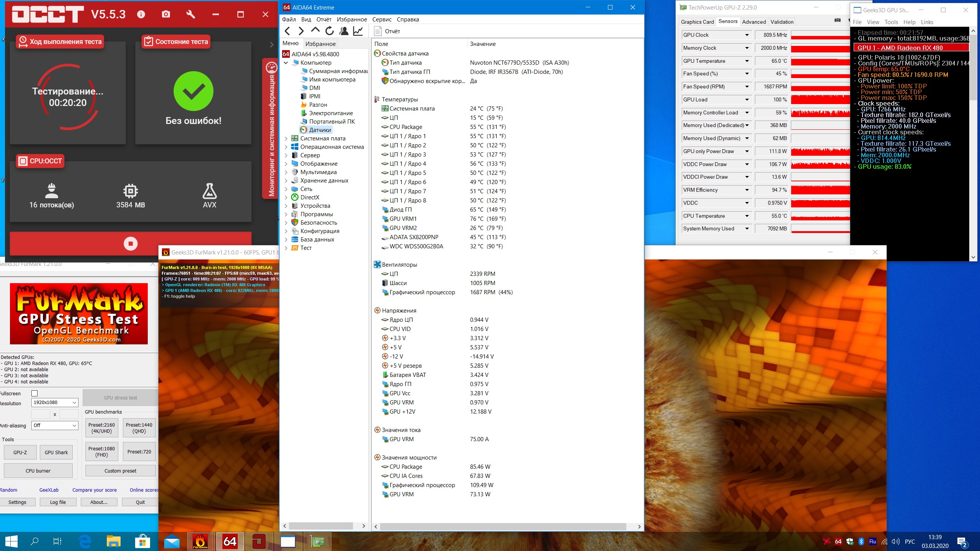
Task: Click GPU-Z screenshot camera icon
Action: (x=838, y=20)
